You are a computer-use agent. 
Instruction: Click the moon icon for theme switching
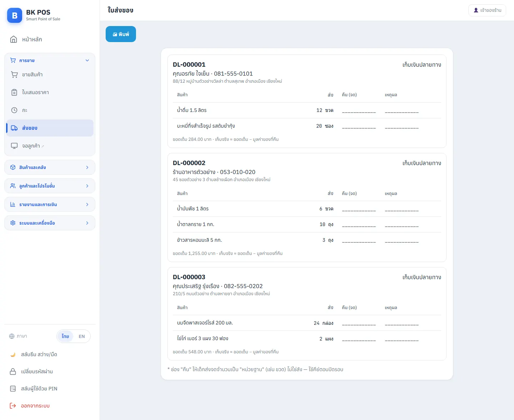click(x=13, y=354)
